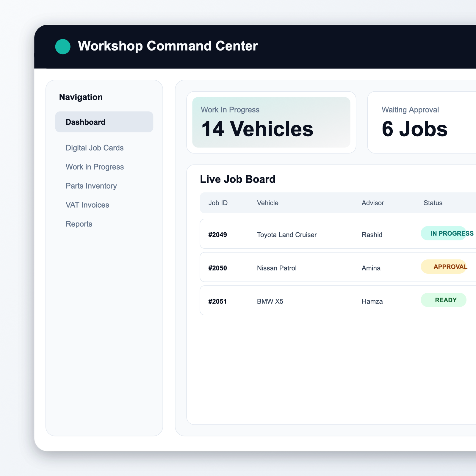476x476 pixels.
Task: Sort the job board by Advisor
Action: (x=372, y=203)
